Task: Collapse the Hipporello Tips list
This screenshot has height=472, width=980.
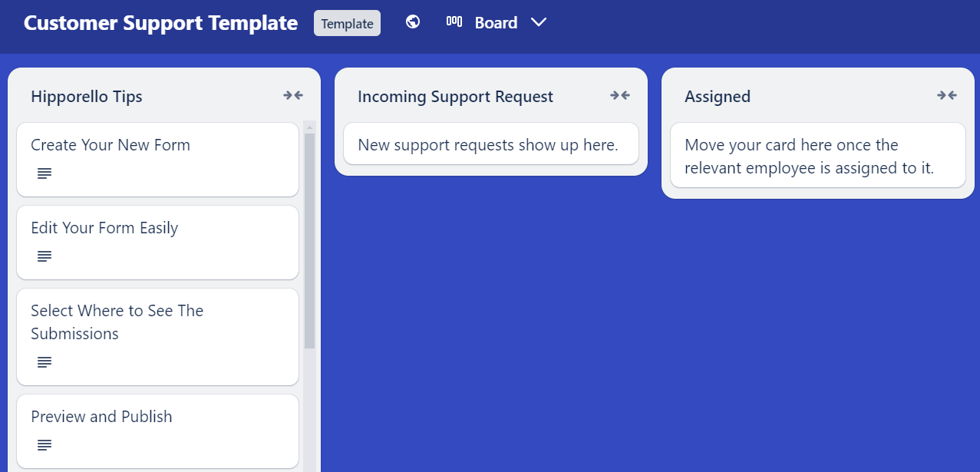Action: click(293, 96)
